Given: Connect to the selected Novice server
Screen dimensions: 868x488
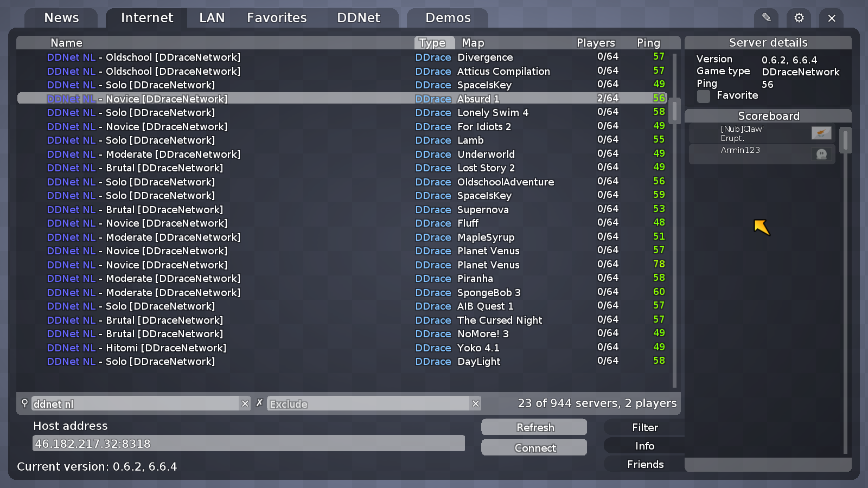Looking at the screenshot, I should 533,447.
